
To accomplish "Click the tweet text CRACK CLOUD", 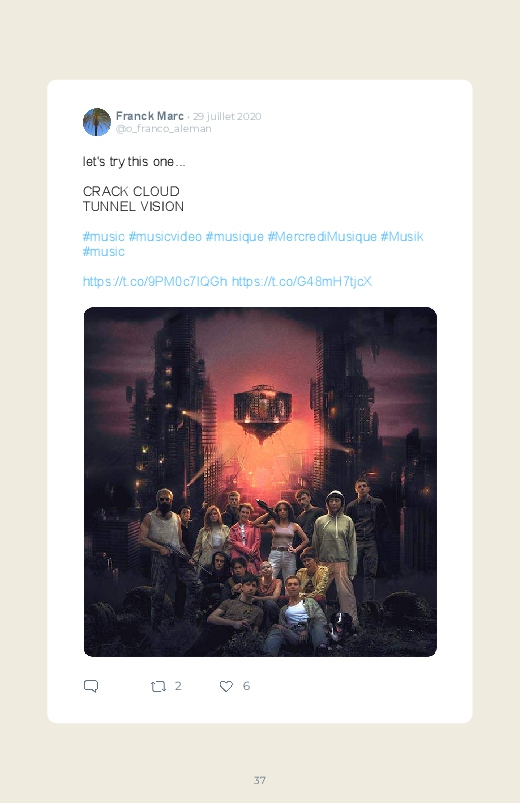I will pyautogui.click(x=131, y=191).
